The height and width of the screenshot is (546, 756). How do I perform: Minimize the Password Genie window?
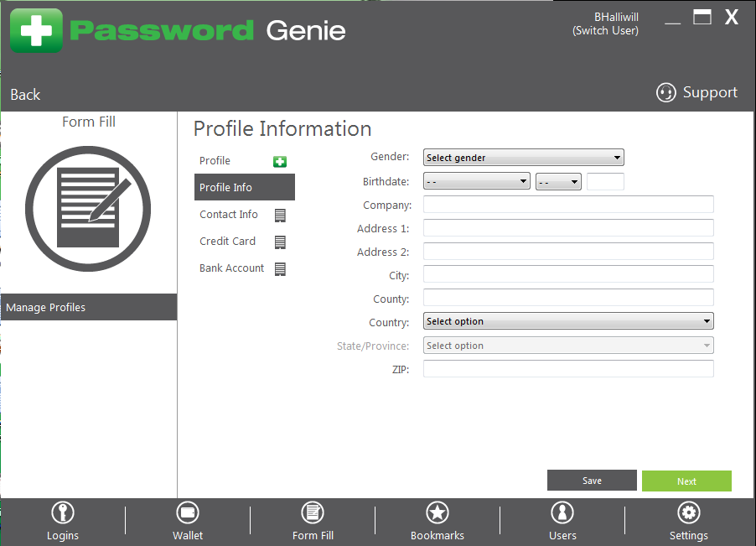[672, 22]
